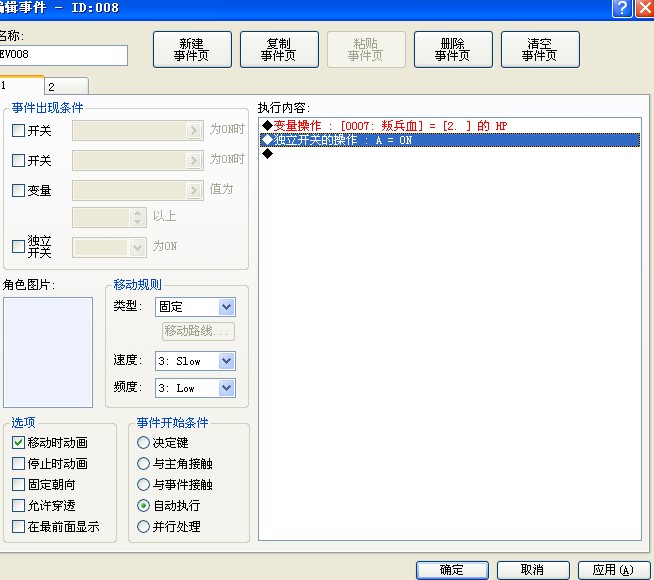Enable the first 开关 condition checkbox

(18, 131)
